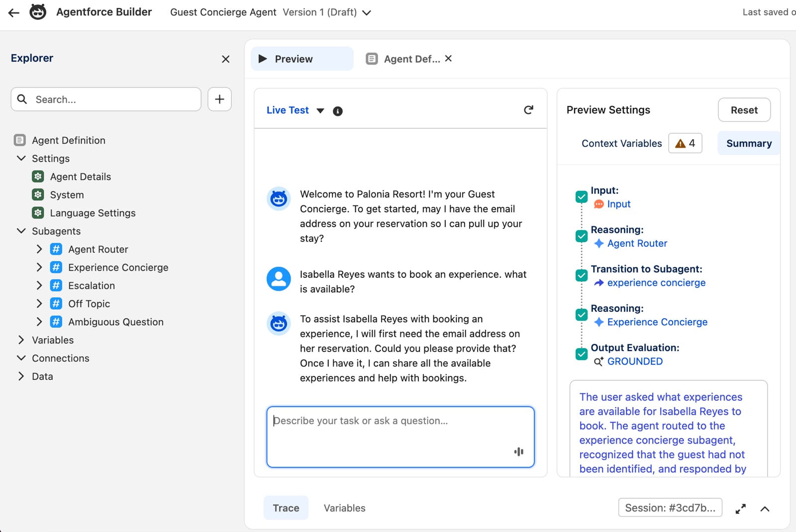Toggle the Transition to Subagent step checkbox
Viewport: 796px width, 532px height.
click(582, 275)
